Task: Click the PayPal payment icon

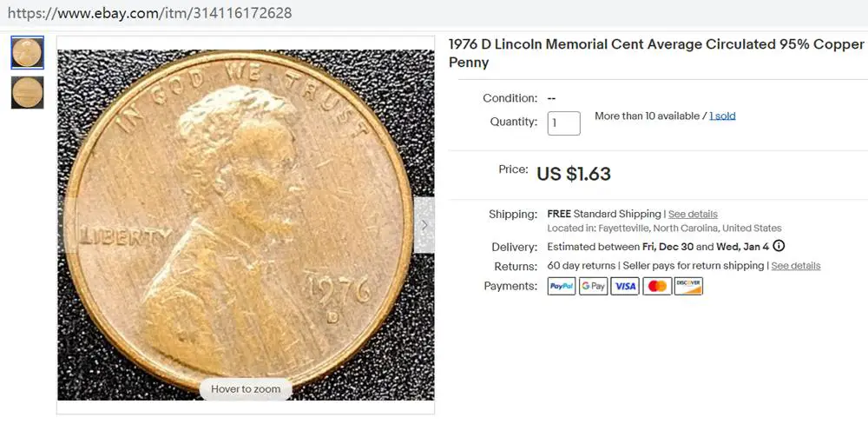Action: [x=562, y=286]
